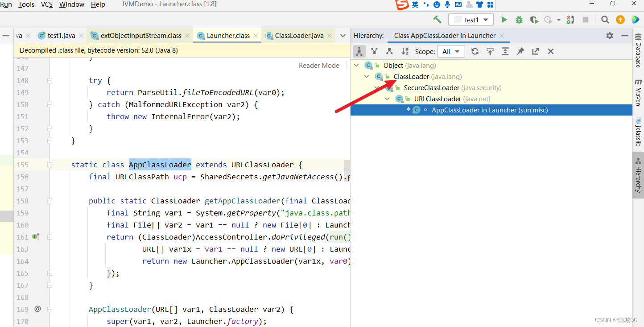Run with coverage shield icon
The width and height of the screenshot is (644, 327).
pos(534,20)
